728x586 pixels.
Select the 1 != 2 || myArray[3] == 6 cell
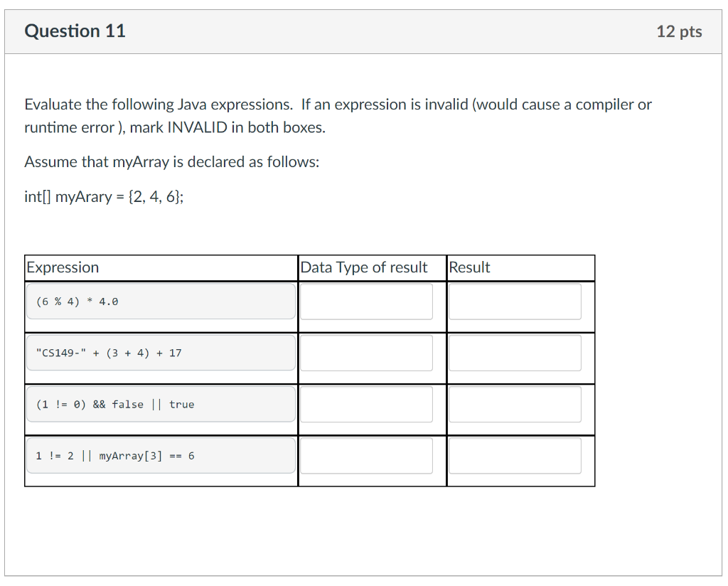160,454
